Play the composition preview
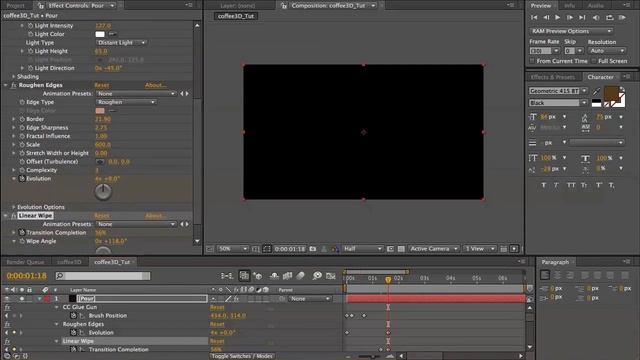The width and height of the screenshot is (640, 360). tap(558, 18)
